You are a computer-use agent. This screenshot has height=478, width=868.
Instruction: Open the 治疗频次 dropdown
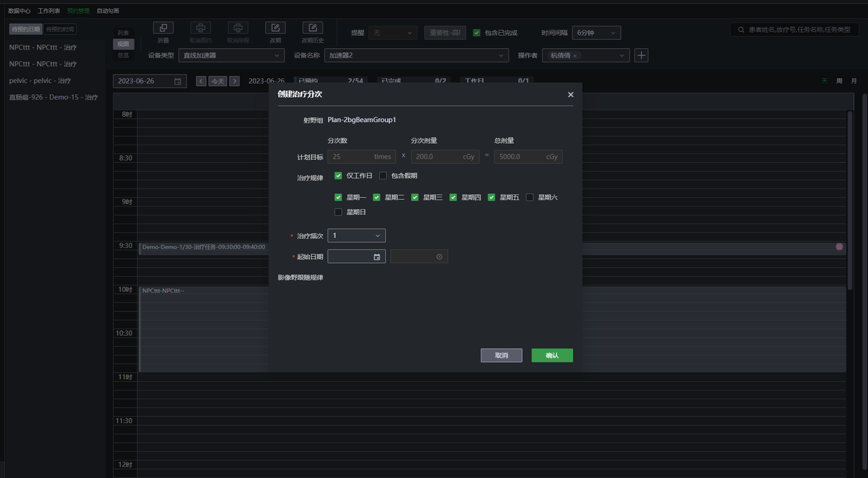[x=357, y=235]
